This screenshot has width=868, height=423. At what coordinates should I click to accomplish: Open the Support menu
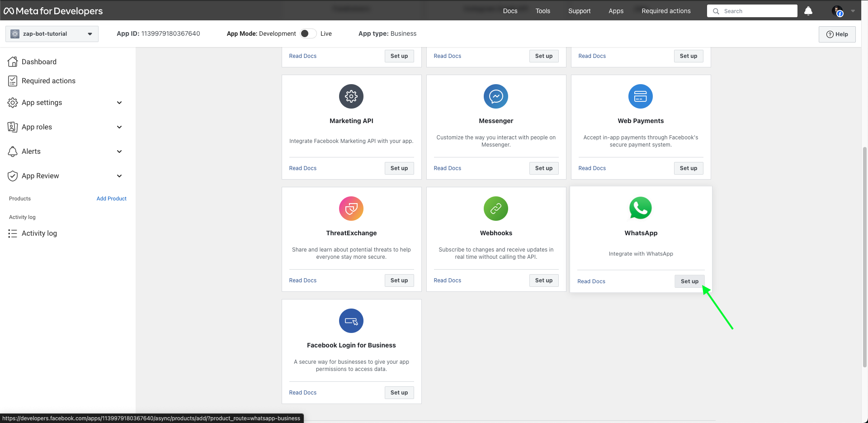[x=579, y=11]
